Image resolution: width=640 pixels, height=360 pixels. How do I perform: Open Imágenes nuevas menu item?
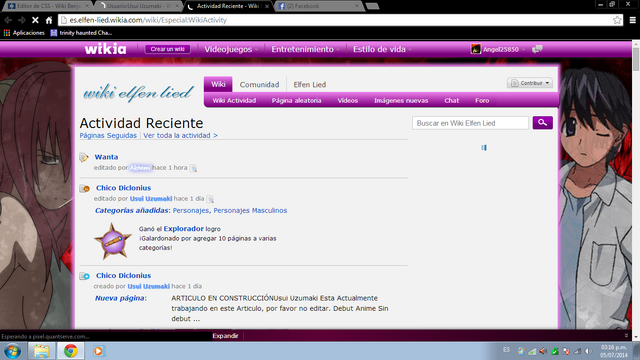(401, 100)
